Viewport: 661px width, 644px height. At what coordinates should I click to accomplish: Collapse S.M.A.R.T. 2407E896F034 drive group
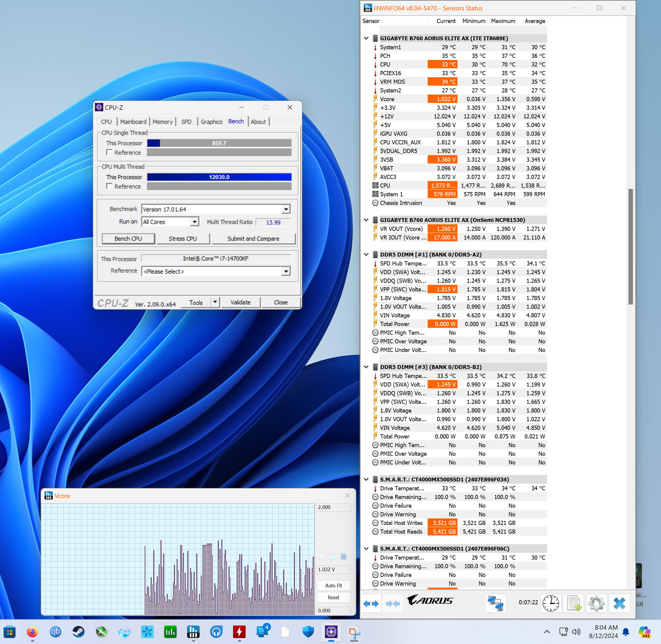click(366, 479)
